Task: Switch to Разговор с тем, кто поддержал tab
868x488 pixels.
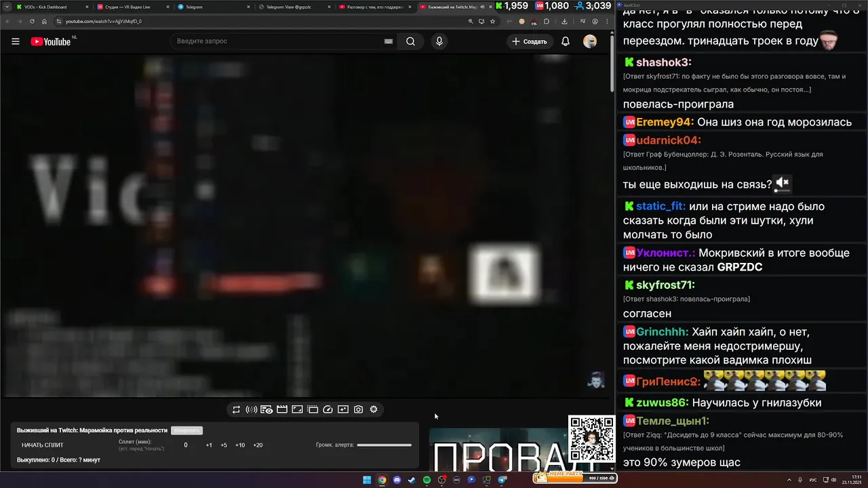Action: [x=374, y=7]
